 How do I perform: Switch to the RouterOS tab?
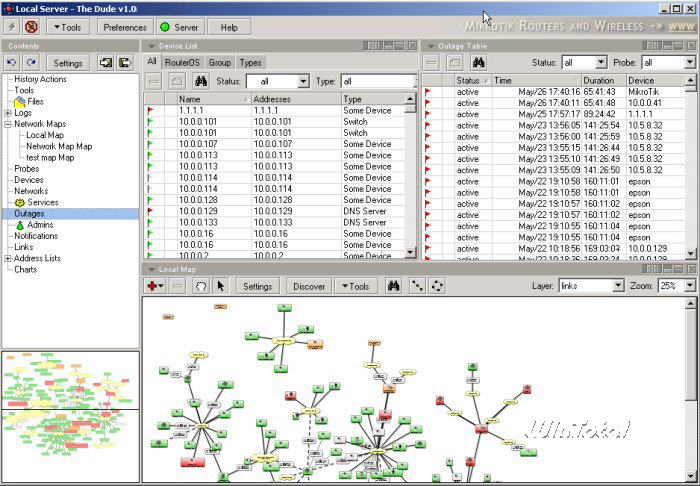pyautogui.click(x=182, y=62)
